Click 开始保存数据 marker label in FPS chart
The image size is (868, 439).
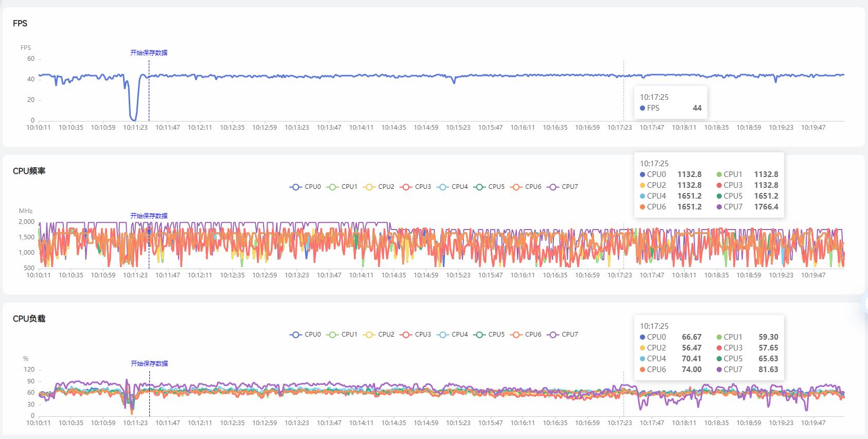149,52
